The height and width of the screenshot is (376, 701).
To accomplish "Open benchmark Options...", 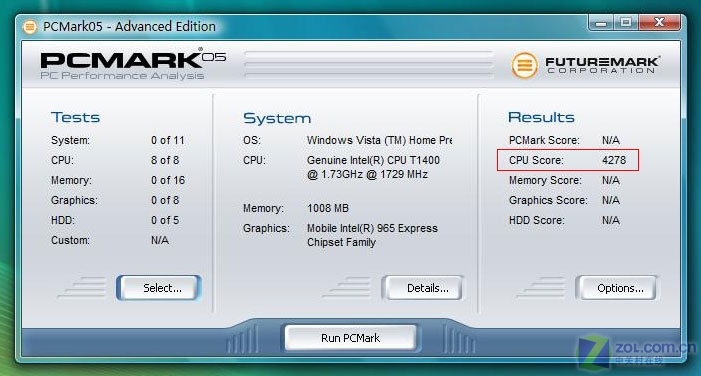I will (617, 288).
